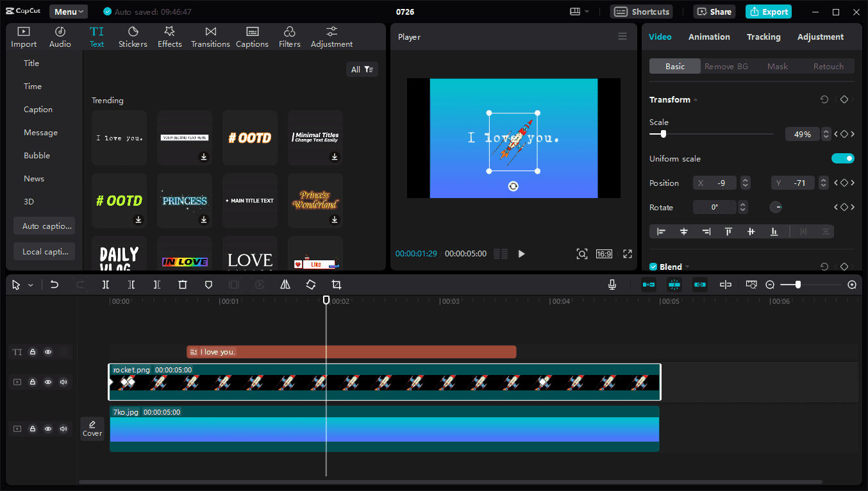Click the timeline zoom slider handle

tap(797, 285)
